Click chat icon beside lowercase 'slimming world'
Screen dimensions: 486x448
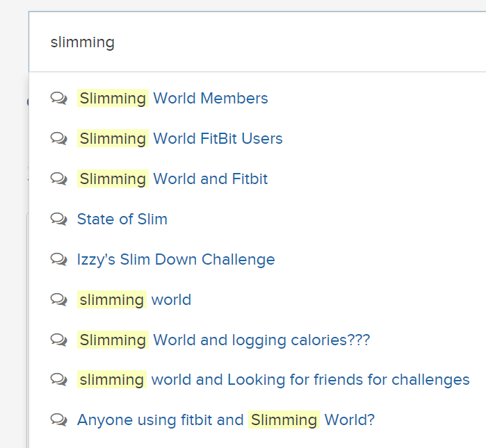(x=58, y=299)
